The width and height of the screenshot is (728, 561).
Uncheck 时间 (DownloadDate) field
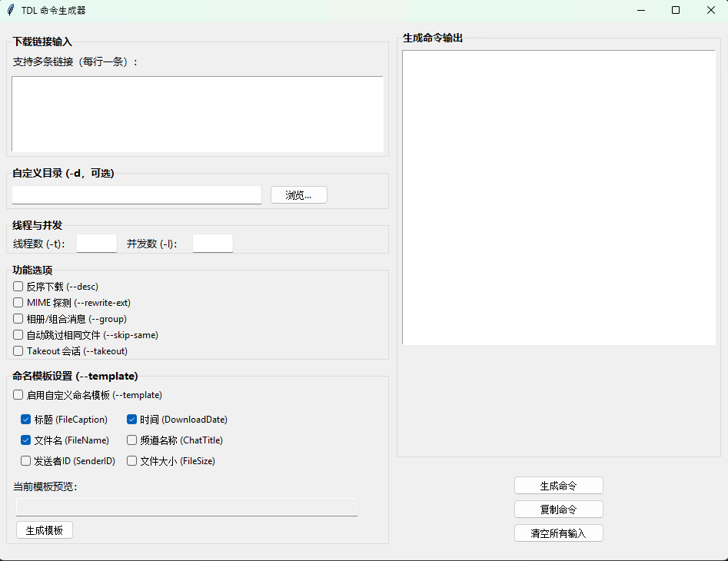[132, 420]
